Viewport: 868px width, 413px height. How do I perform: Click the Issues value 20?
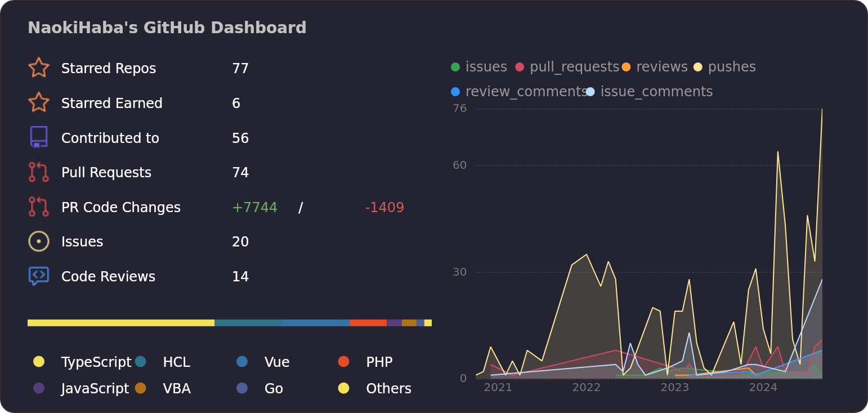pyautogui.click(x=240, y=242)
